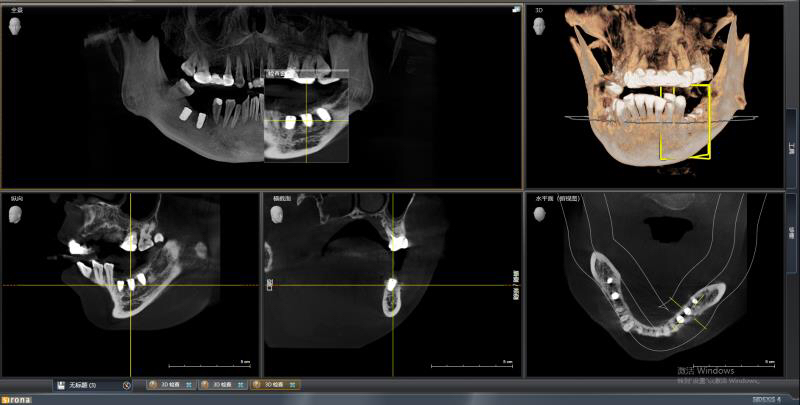The height and width of the screenshot is (405, 800).
Task: Click the head icon in longitudinal view
Action: 17,214
